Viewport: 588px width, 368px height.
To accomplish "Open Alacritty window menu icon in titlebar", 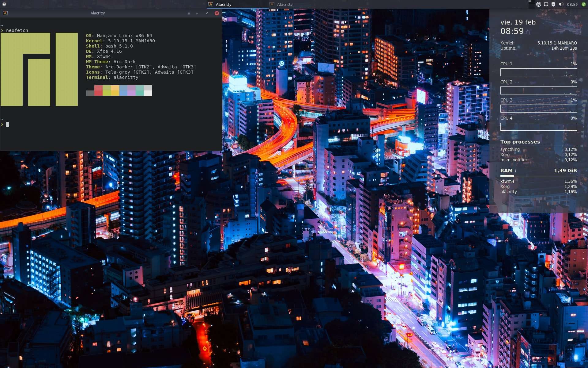I will pos(5,13).
